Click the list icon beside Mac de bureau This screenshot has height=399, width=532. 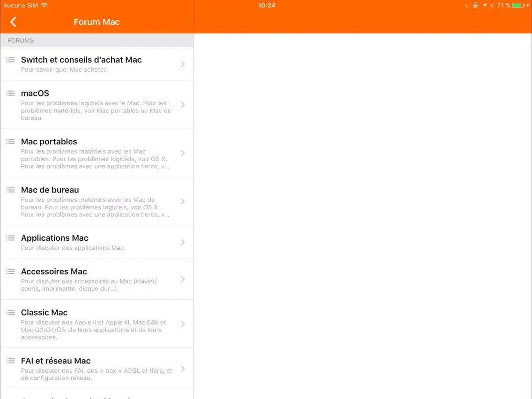tap(10, 190)
